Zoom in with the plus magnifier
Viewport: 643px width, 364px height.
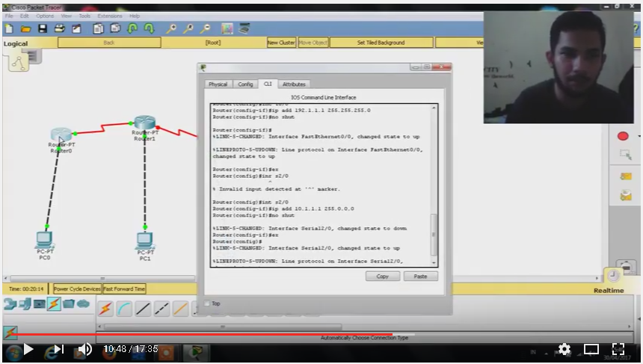coord(171,28)
